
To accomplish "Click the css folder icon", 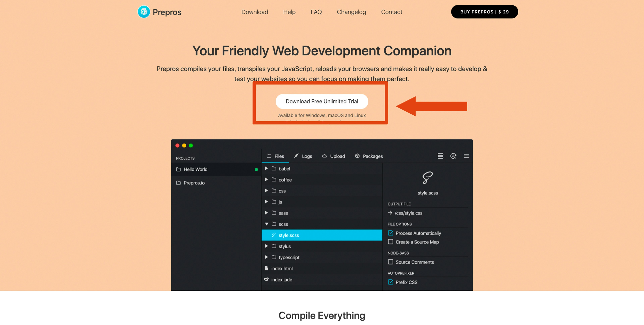I will [x=274, y=191].
